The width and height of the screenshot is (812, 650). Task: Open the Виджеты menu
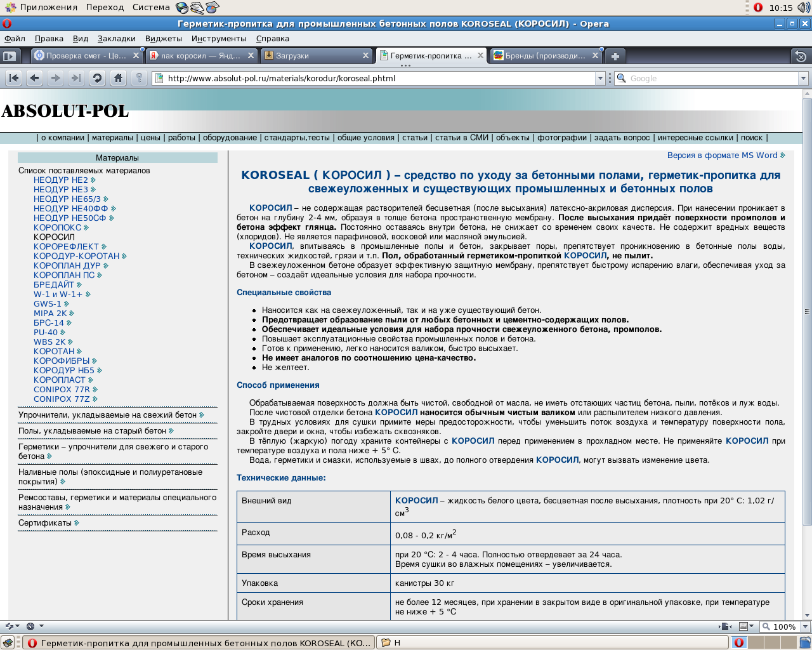click(163, 39)
